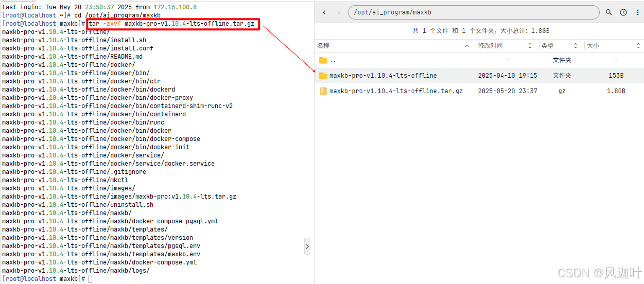Viewport: 644px width, 284px height.
Task: Click the file count summary line
Action: 481,31
